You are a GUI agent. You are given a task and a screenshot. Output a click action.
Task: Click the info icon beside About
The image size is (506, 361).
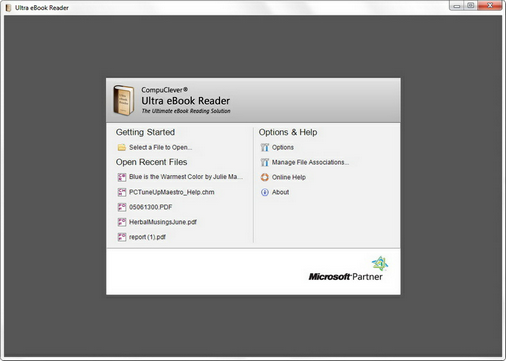pos(265,192)
